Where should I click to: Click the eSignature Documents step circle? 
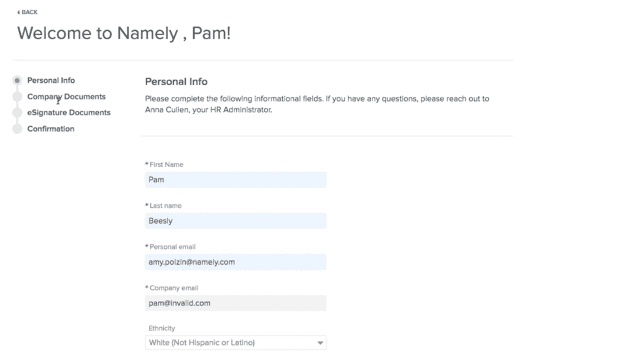tap(17, 113)
